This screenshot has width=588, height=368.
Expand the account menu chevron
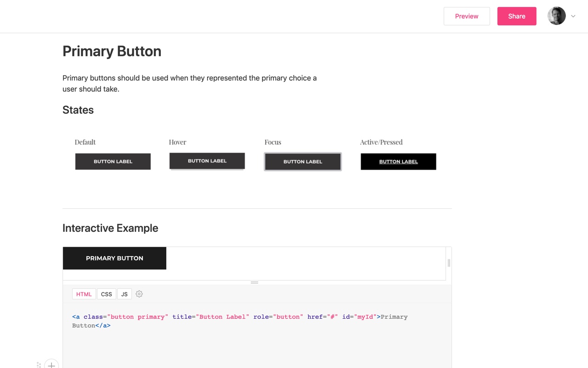coord(573,16)
